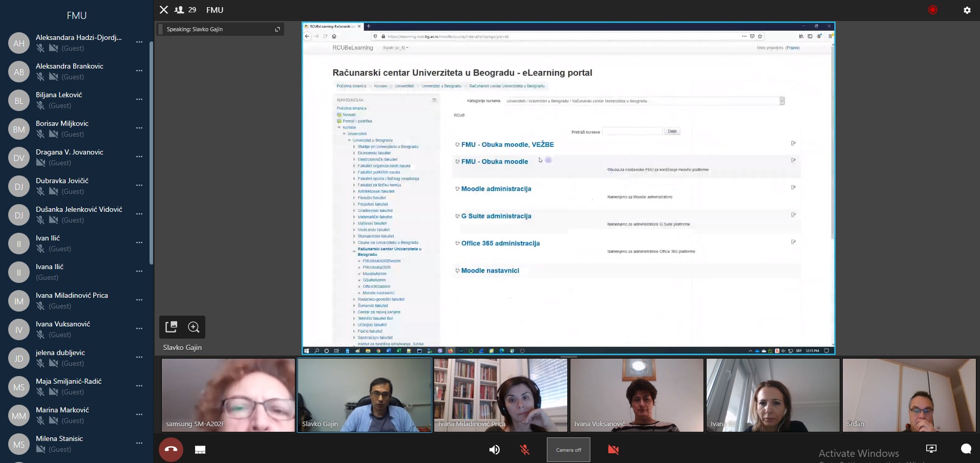The width and height of the screenshot is (980, 463).
Task: Select the MM avatar of Marina Marković
Action: 19,416
